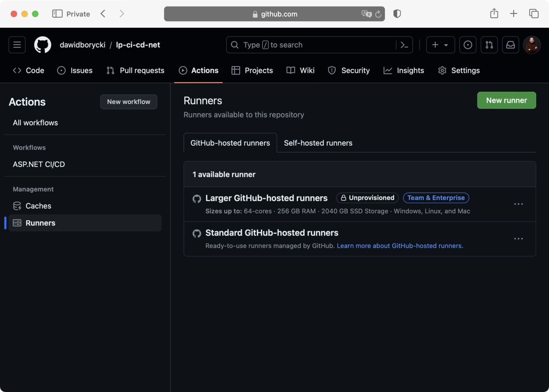549x392 pixels.
Task: Open the Insights repository tab
Action: 404,71
